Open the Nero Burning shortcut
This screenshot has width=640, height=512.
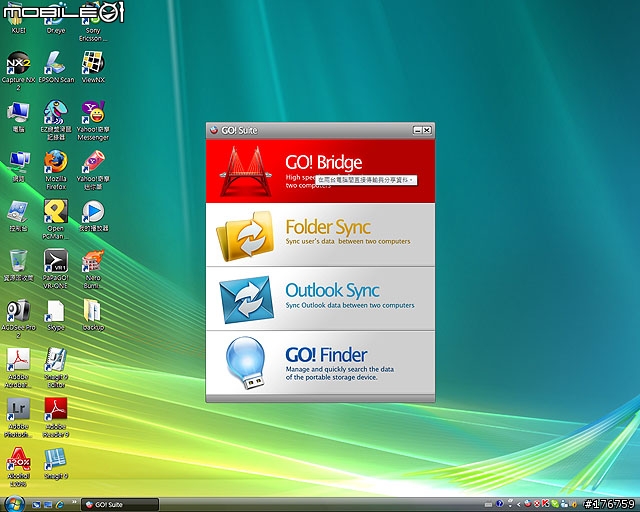pos(93,269)
